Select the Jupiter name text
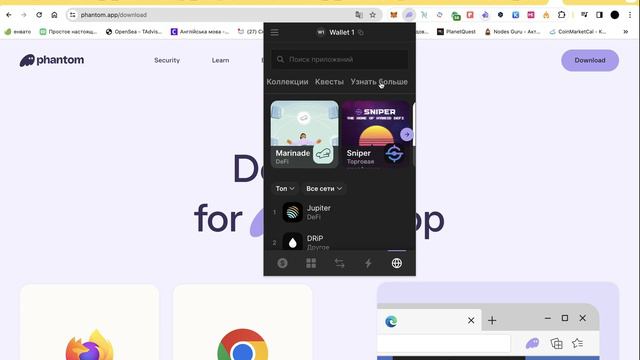Image resolution: width=640 pixels, height=360 pixels. tap(319, 208)
